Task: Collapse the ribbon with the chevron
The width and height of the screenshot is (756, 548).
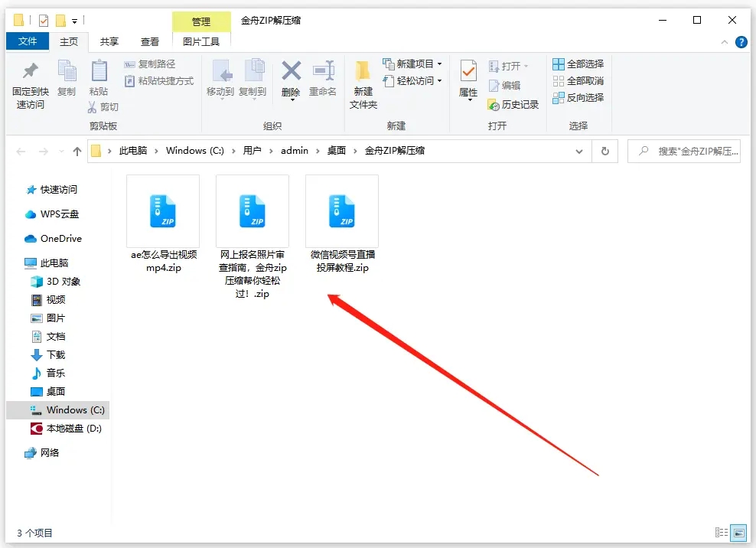Action: [724, 42]
